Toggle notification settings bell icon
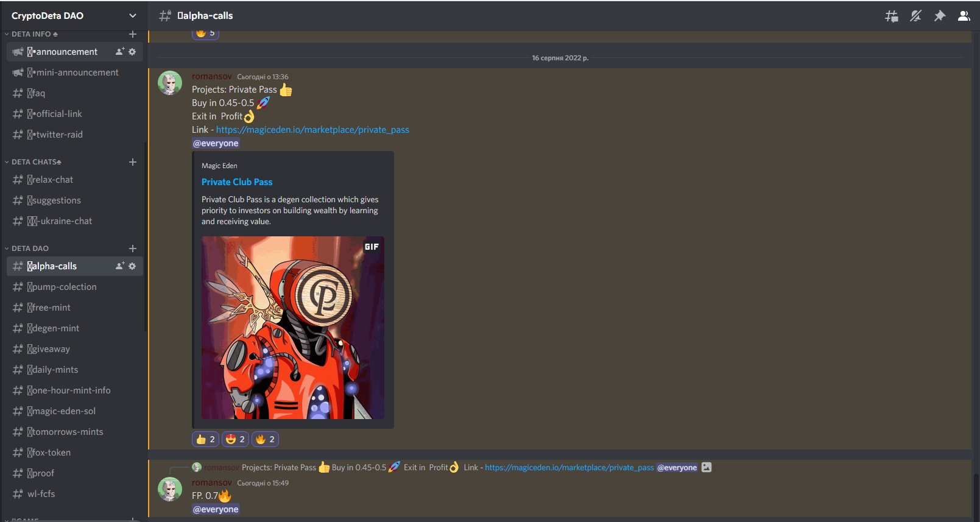The image size is (980, 522). [915, 16]
